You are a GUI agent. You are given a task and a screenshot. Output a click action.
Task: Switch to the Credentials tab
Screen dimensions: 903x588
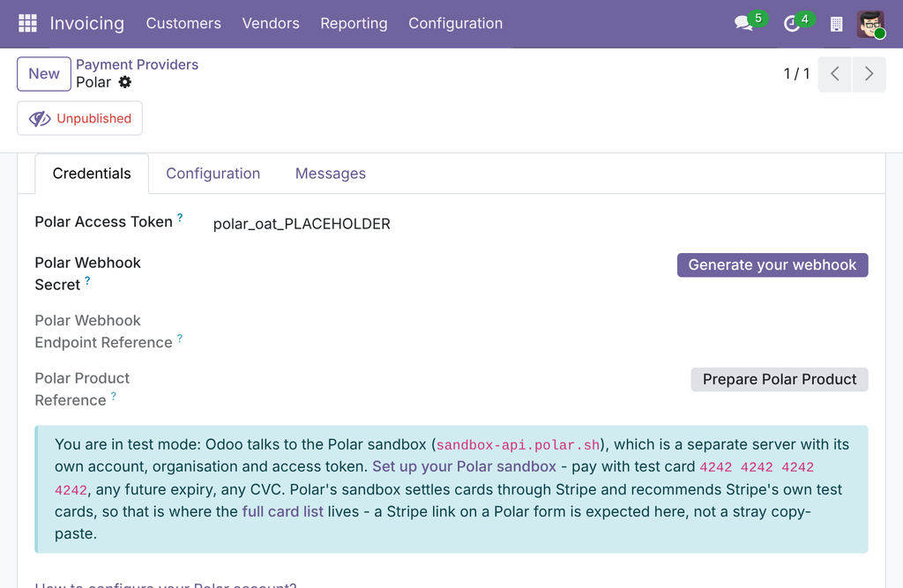[92, 174]
